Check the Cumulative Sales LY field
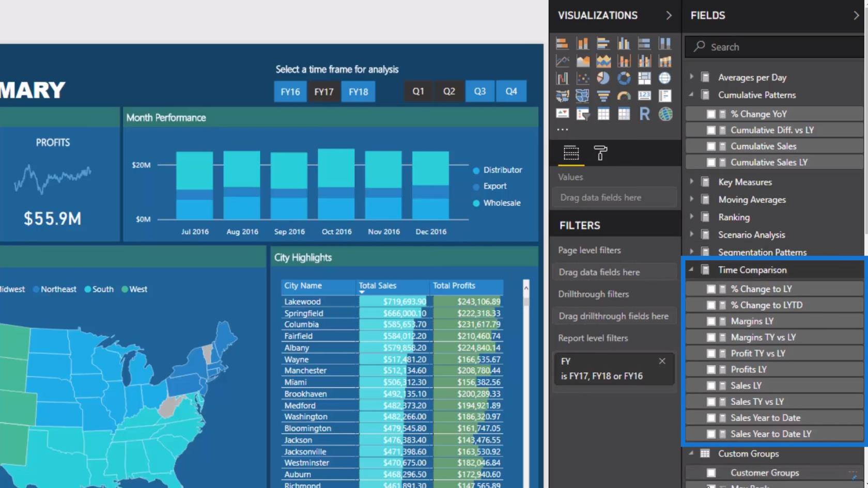The height and width of the screenshot is (488, 868). [711, 162]
